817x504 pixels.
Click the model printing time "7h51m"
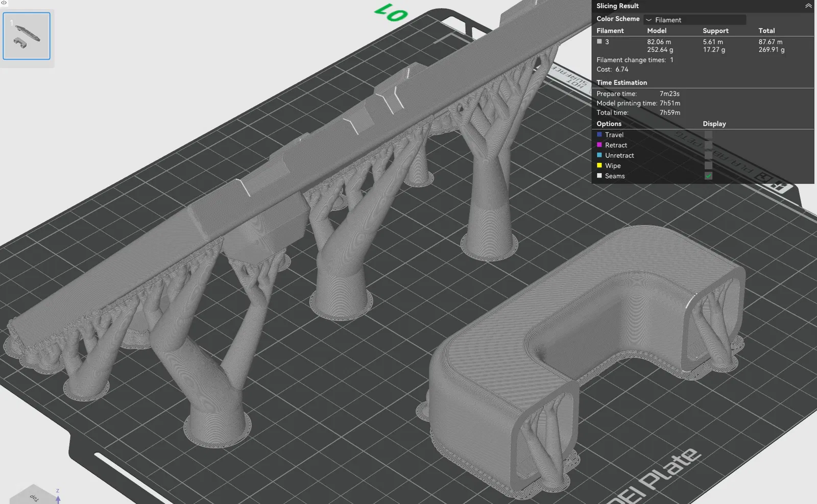(670, 103)
